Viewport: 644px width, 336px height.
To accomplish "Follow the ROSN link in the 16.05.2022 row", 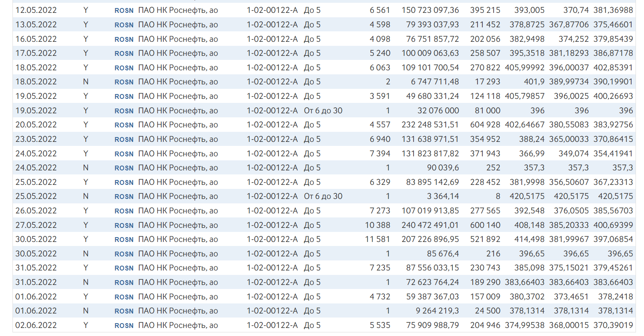I will pos(124,39).
